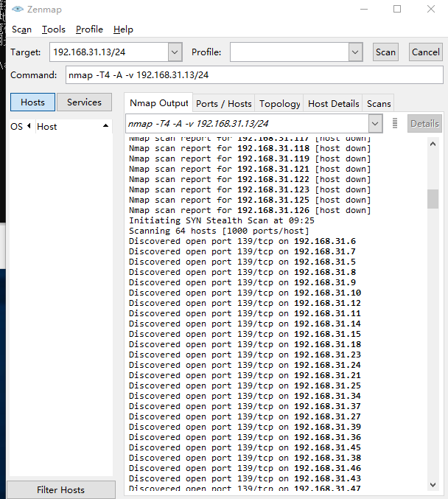Expand the Profile dropdown arrow
This screenshot has width=448, height=499.
[x=355, y=52]
